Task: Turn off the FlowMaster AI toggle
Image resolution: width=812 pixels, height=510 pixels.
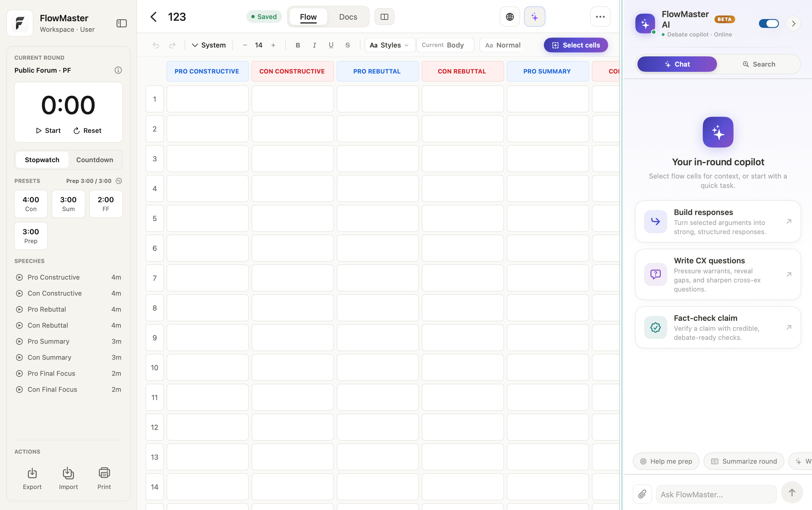Action: click(x=769, y=23)
